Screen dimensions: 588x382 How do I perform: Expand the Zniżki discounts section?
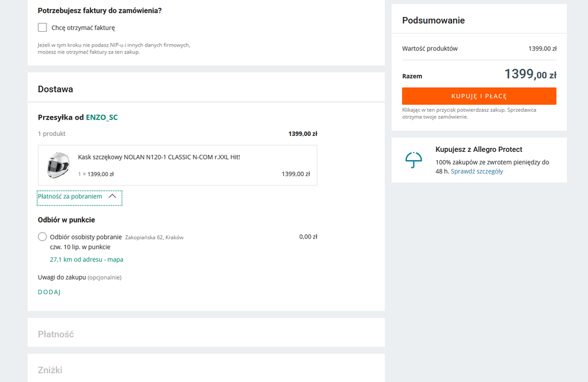(50, 370)
